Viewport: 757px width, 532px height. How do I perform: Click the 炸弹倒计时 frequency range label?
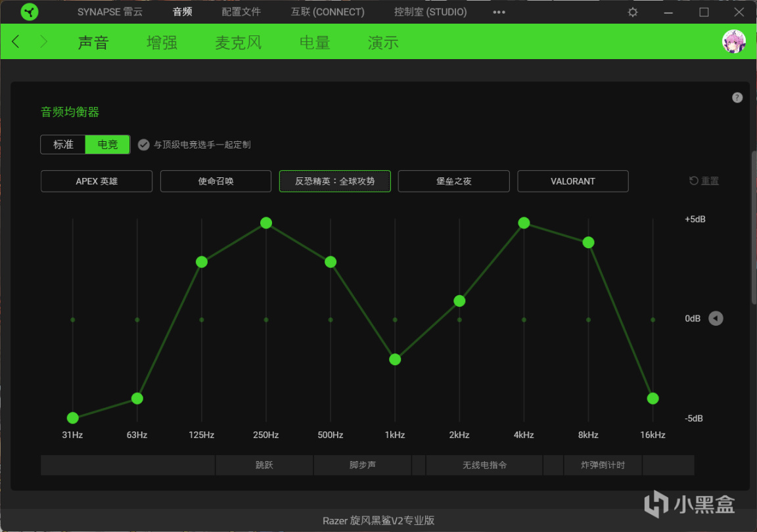(603, 465)
